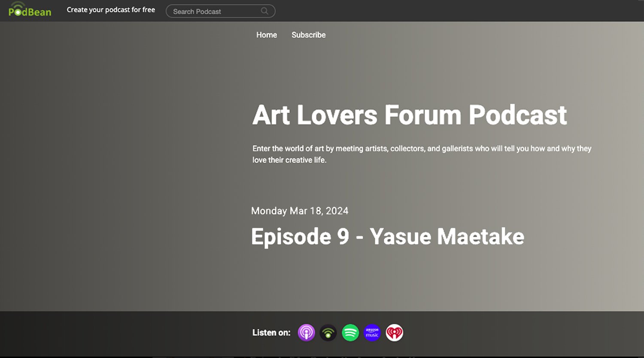Listen on iHeartRadio icon
This screenshot has height=358, width=644.
click(x=394, y=333)
